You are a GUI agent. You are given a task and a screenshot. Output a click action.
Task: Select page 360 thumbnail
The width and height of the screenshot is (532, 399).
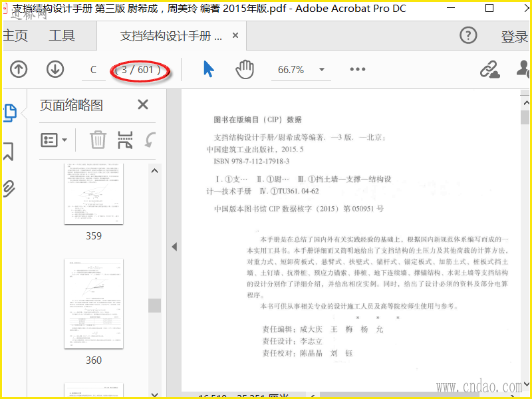click(x=94, y=304)
